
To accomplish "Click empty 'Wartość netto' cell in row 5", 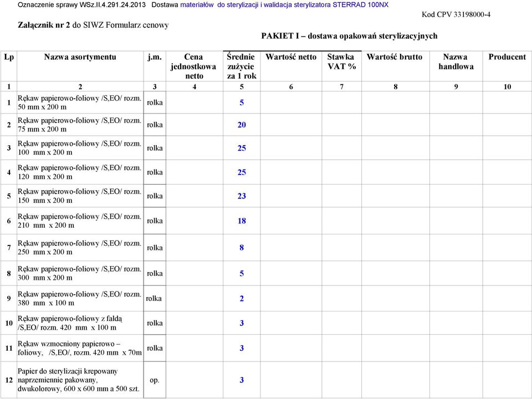I will (291, 196).
